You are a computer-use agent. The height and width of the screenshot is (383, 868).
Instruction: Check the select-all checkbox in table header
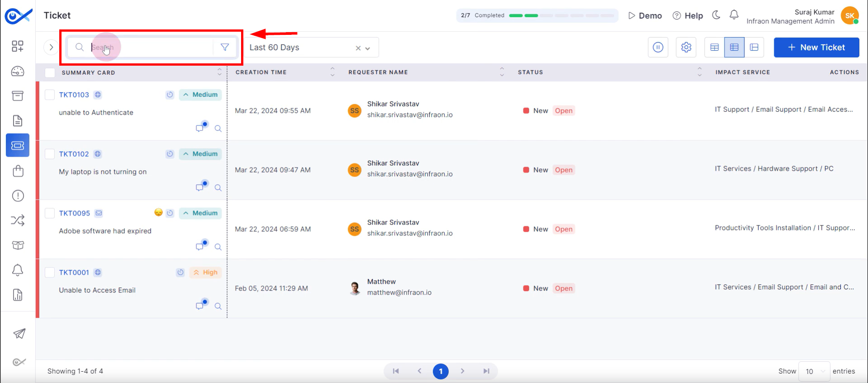[x=50, y=72]
